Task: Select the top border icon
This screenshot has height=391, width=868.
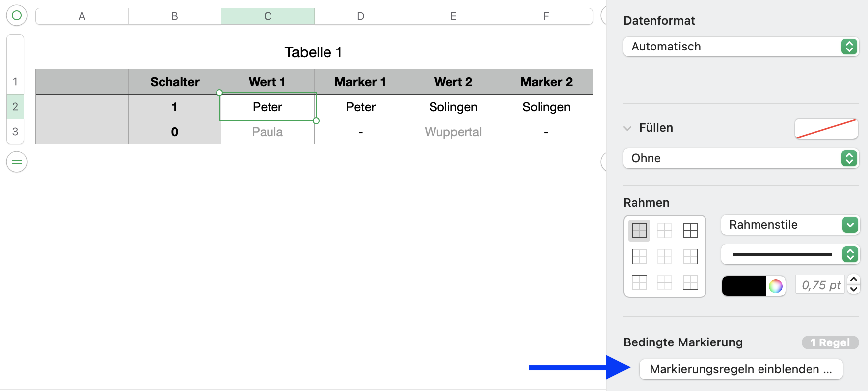Action: point(639,282)
